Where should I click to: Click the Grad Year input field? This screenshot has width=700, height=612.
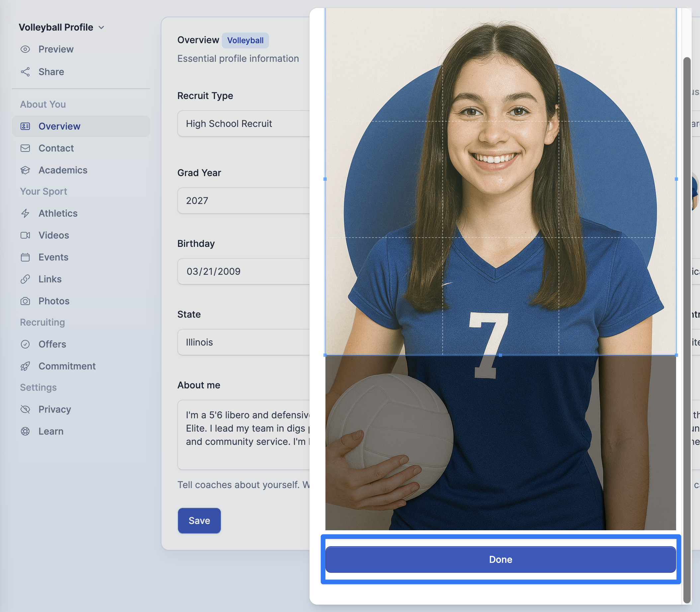click(243, 200)
